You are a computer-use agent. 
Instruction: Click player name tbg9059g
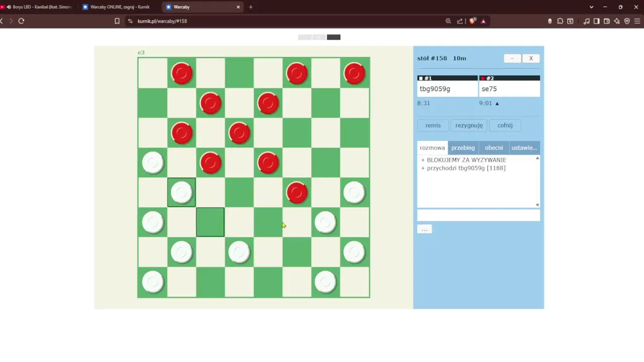(435, 89)
